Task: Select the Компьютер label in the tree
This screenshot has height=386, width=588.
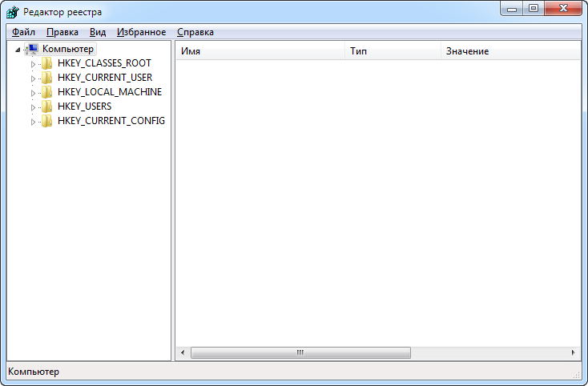Action: coord(68,49)
